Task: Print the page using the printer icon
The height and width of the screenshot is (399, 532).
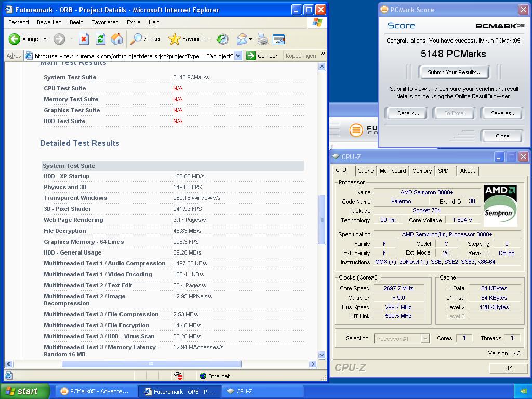Action: point(262,39)
